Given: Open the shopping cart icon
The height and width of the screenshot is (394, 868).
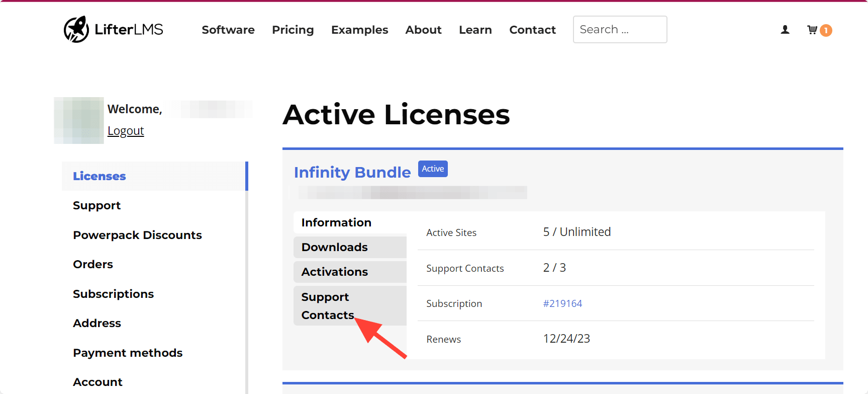Looking at the screenshot, I should 812,30.
